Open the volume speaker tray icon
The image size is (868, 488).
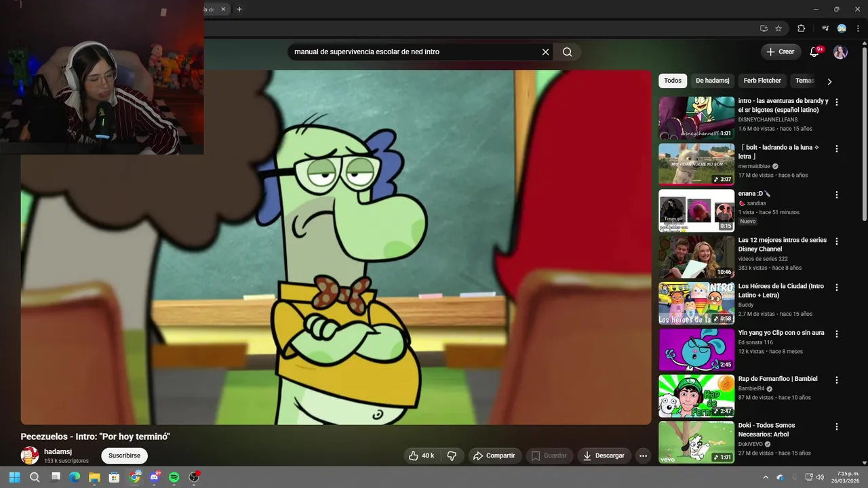821,477
